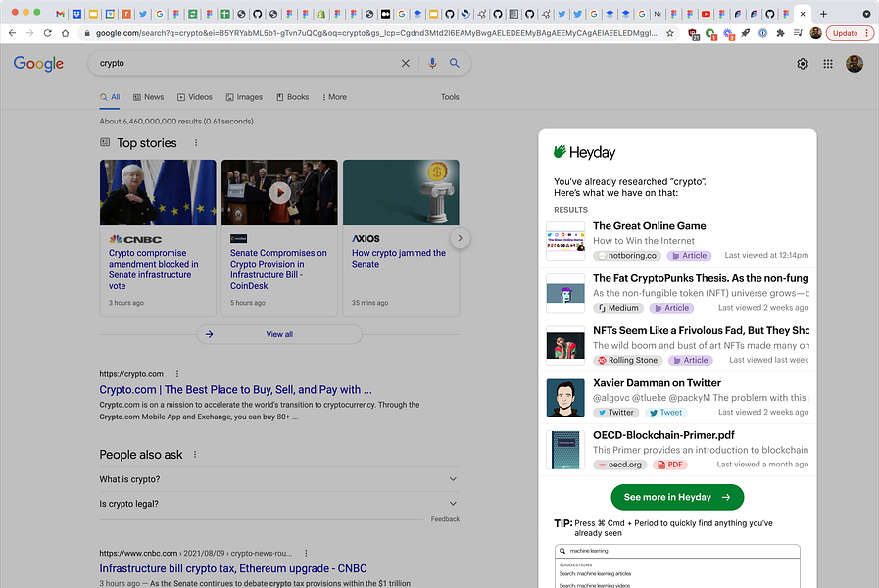This screenshot has width=879, height=588.
Task: Open Xavier Damman on Twitter result
Action: coord(657,383)
